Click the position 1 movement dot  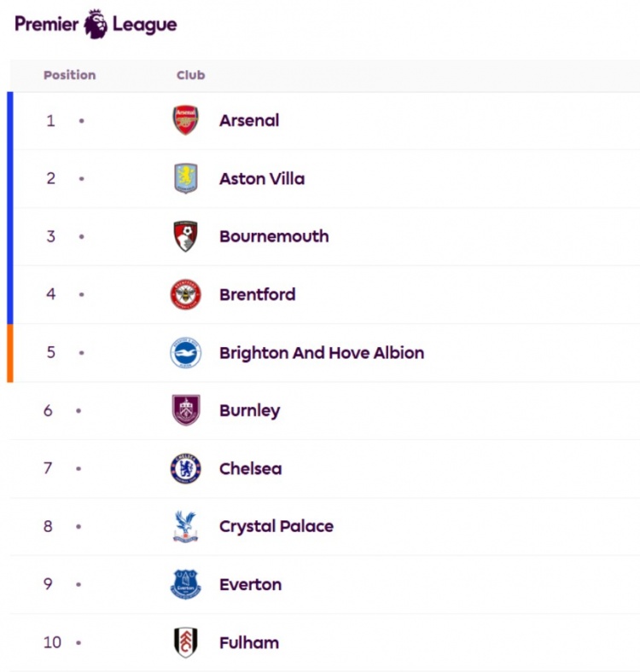point(82,121)
